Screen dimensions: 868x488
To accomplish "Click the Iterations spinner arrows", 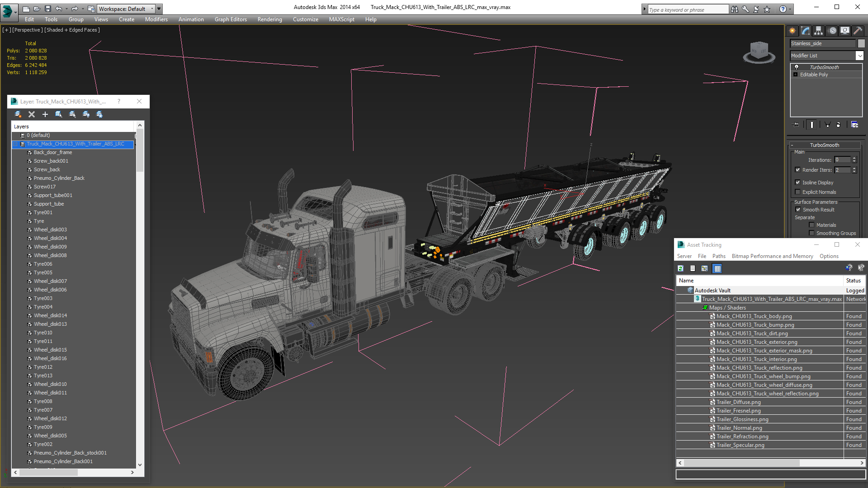I will tap(854, 160).
